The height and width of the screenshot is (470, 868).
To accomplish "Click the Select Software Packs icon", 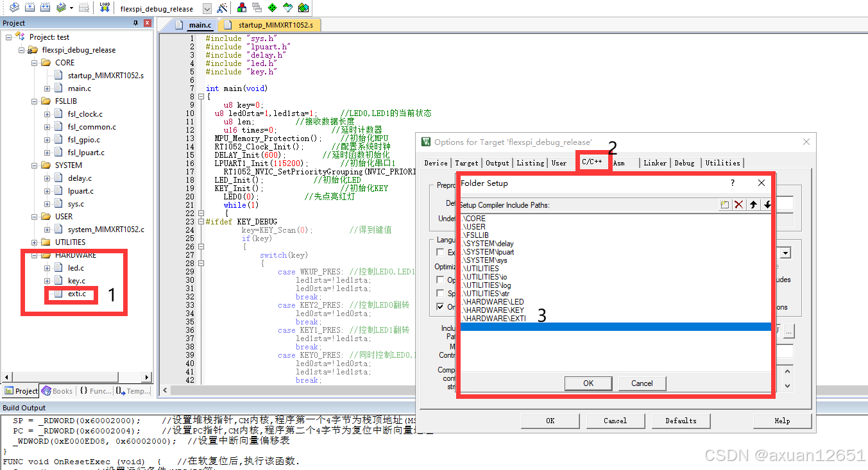I will pyautogui.click(x=288, y=8).
